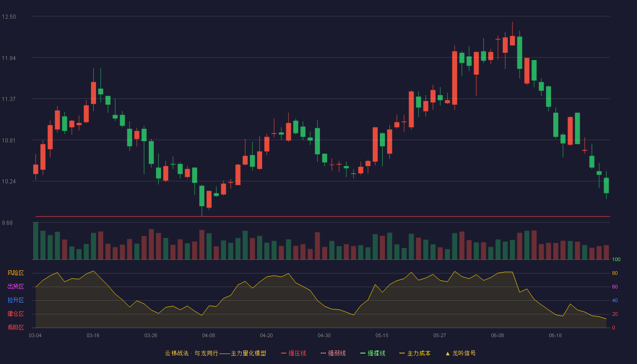Screen dimensions: 637x364
Task: Click the 10.24 price axis label
Action: [x=9, y=182]
